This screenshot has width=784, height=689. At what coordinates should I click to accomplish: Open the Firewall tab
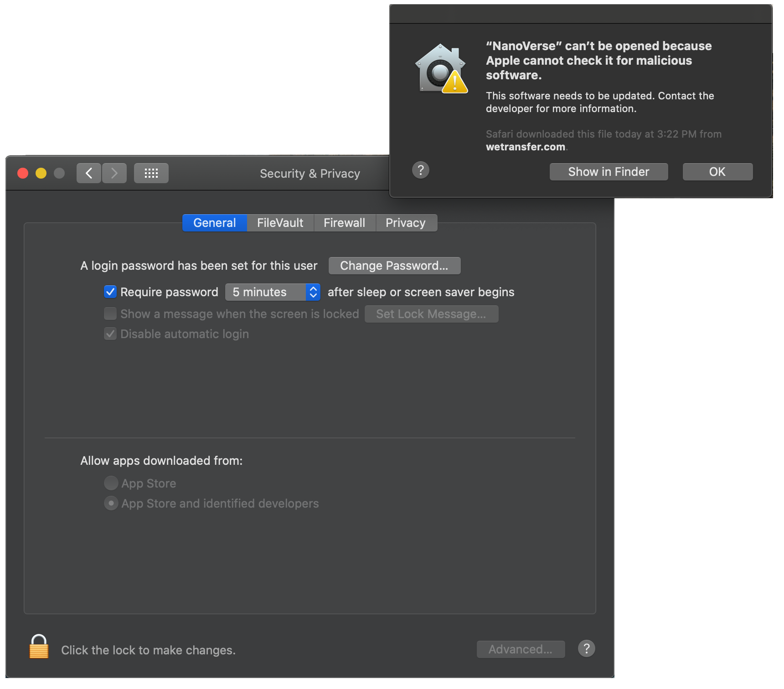tap(344, 223)
